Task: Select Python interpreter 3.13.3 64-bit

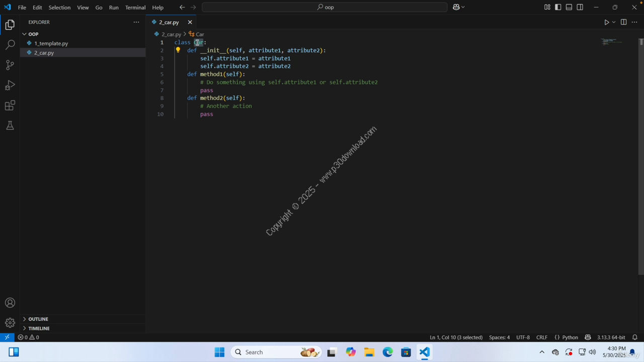Action: (611, 337)
